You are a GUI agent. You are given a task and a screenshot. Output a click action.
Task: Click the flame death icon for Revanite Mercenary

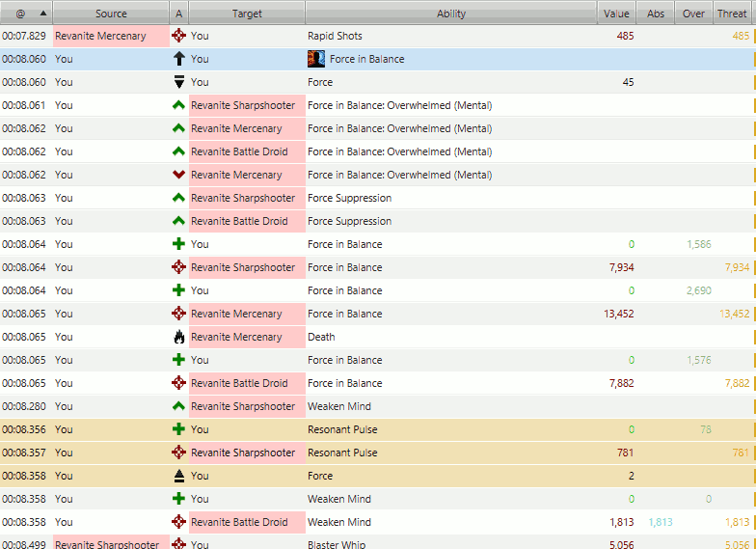(179, 337)
